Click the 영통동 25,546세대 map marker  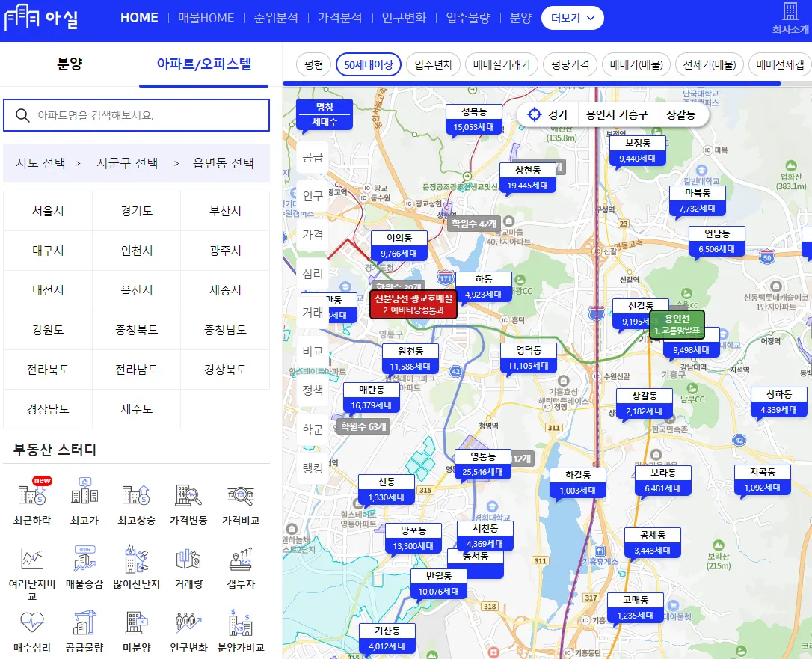pos(483,464)
